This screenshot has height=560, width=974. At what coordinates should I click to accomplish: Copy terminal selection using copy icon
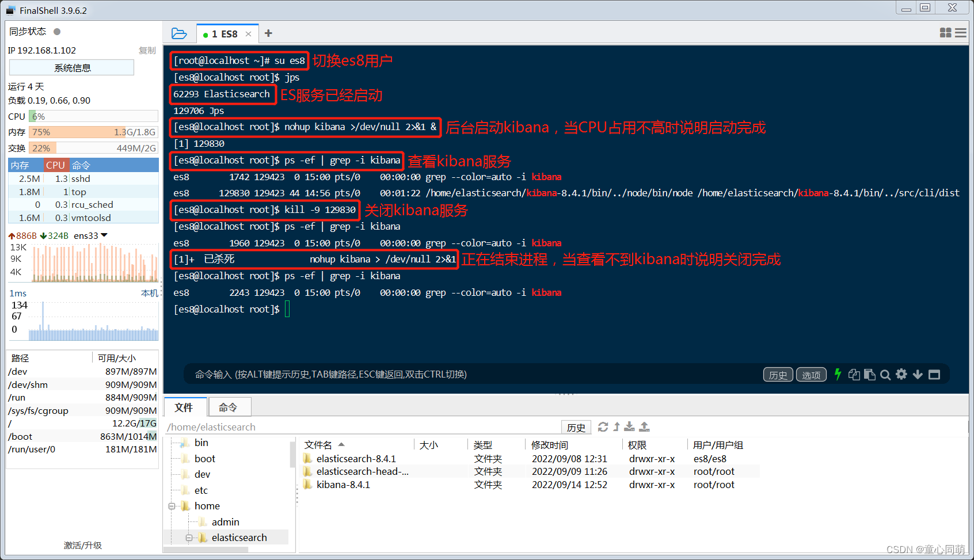(x=854, y=375)
